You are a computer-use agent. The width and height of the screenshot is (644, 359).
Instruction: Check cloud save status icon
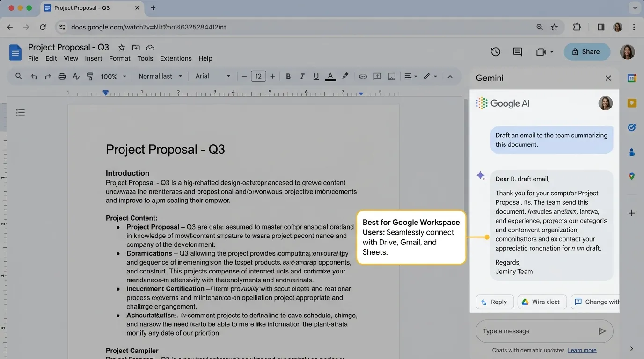(x=150, y=47)
